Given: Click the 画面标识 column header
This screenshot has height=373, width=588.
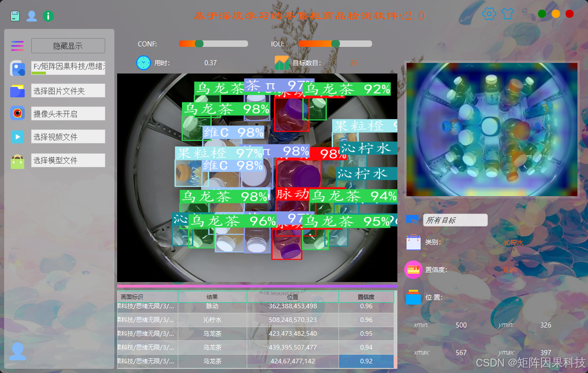Looking at the screenshot, I should (147, 297).
